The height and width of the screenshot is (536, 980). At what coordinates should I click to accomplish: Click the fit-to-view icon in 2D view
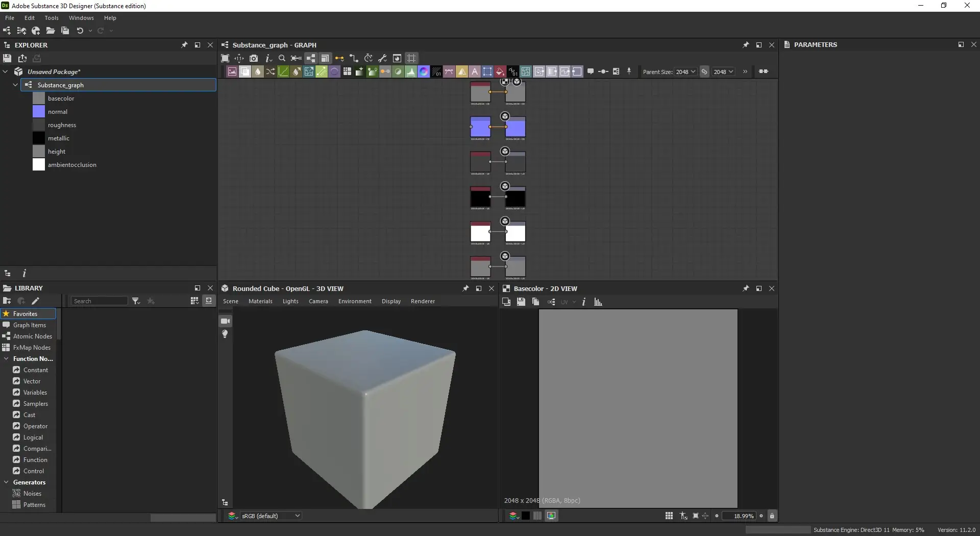coord(695,516)
